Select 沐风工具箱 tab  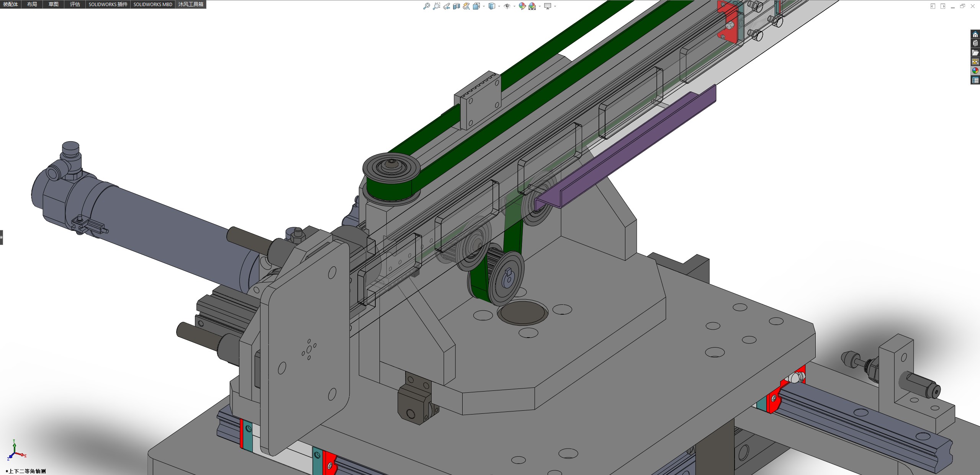pyautogui.click(x=191, y=4)
